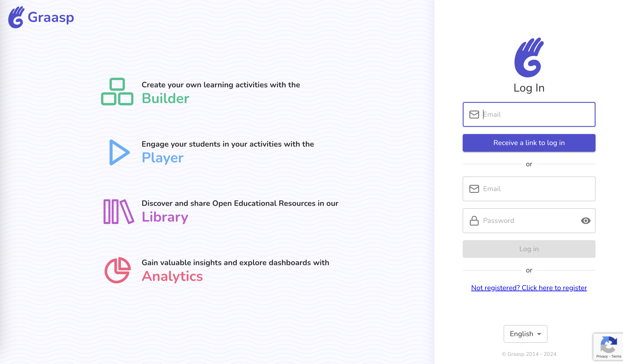Click Not registered? Click here to register
Viewport: 623px width, 364px height.
tap(529, 288)
